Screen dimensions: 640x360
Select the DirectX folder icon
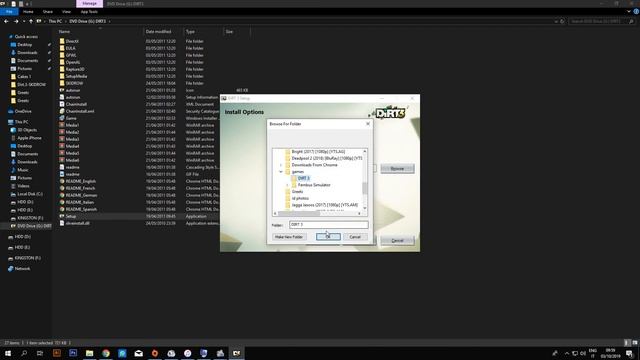coord(62,41)
